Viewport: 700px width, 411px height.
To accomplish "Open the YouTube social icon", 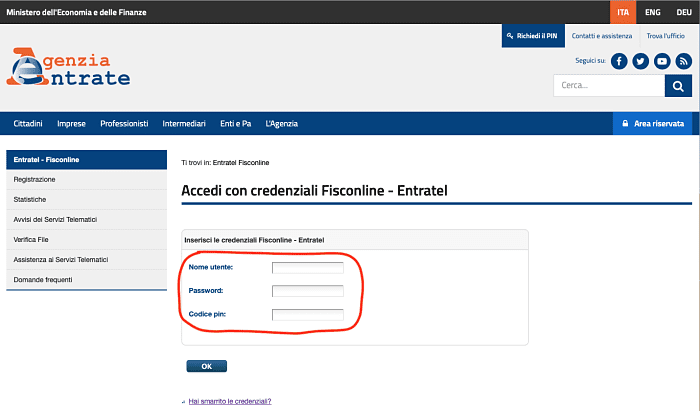I will 662,61.
